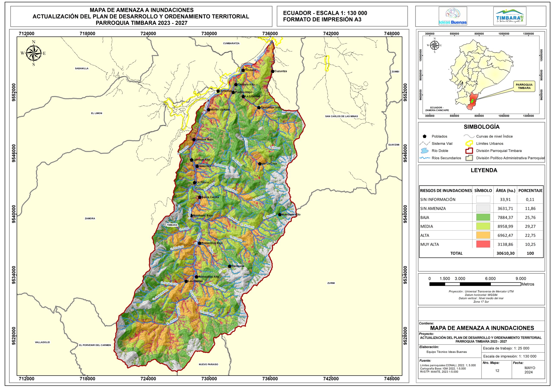Viewport: 554px width, 392px height.
Task: Click the Cuzuntza settlement pentagon marker
Action: pyautogui.click(x=273, y=71)
